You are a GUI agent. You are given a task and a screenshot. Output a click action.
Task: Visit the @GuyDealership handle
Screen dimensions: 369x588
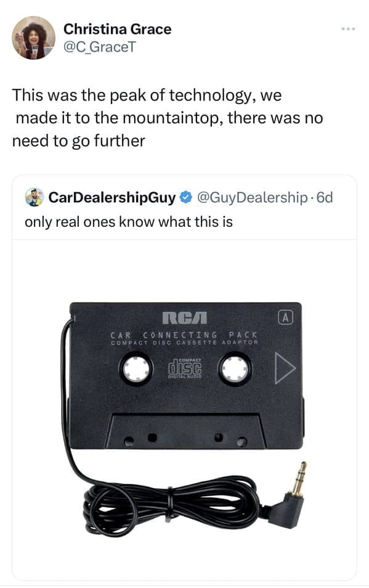[x=252, y=197]
